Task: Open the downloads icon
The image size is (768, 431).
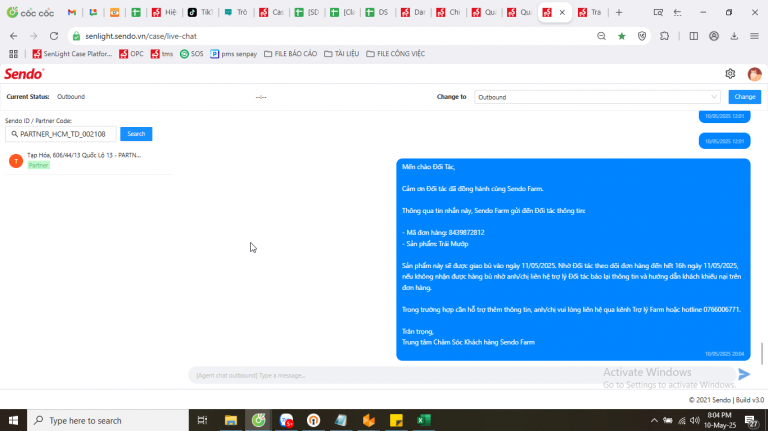Action: pyautogui.click(x=734, y=36)
